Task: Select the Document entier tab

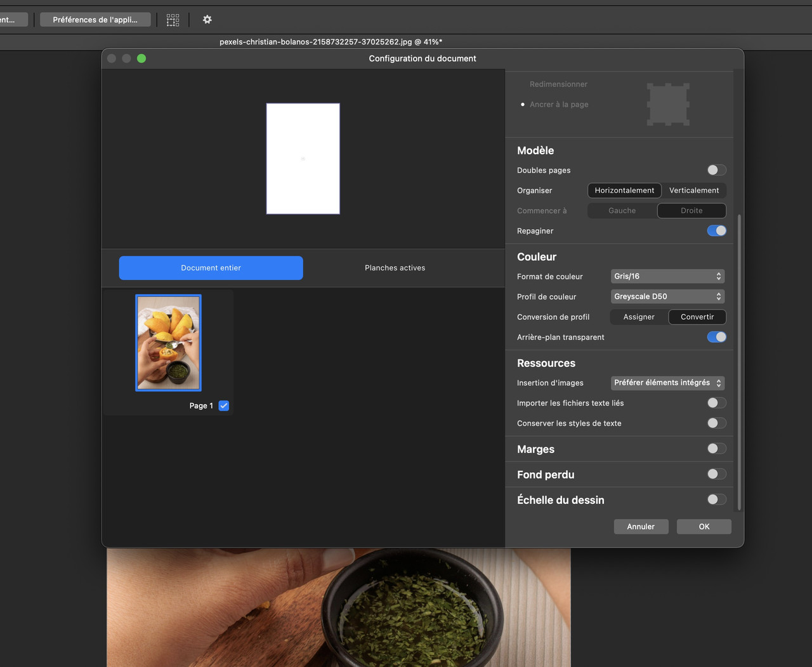Action: coord(211,268)
